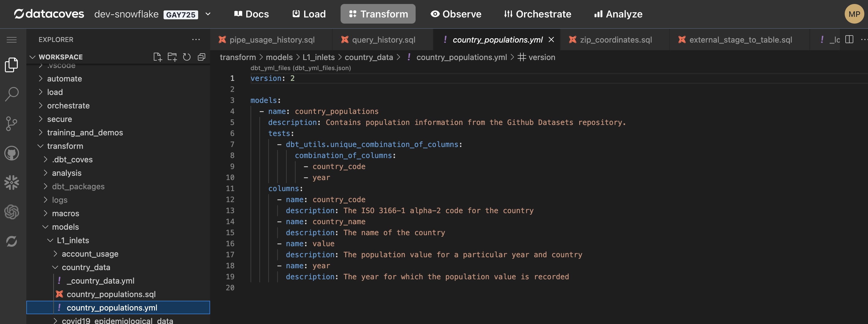Viewport: 868px width, 324px height.
Task: Click the datacoves logo
Action: (49, 14)
